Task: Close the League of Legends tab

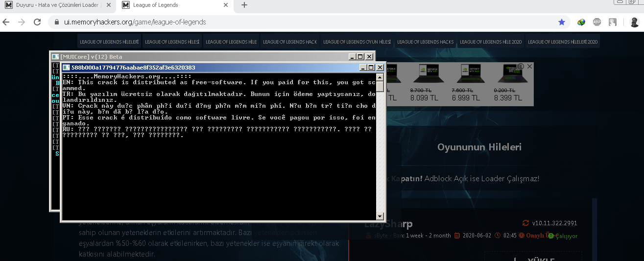Action: [225, 5]
